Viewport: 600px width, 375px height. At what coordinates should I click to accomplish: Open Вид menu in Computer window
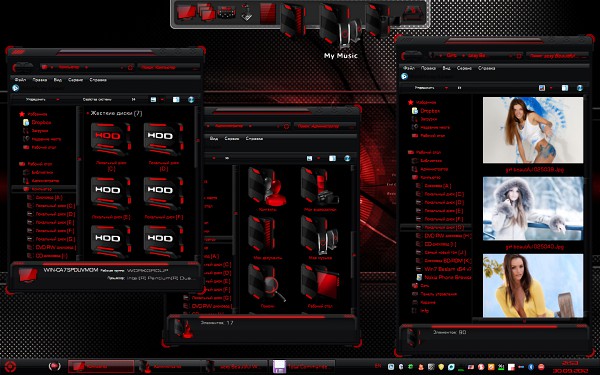[57, 80]
